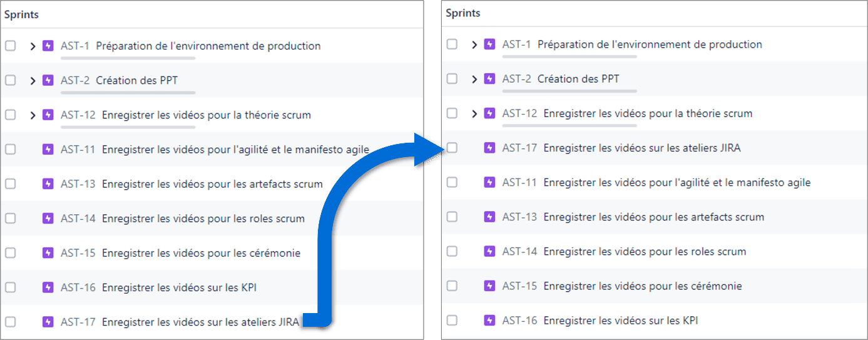Click the epic icon next to AST-11 in left panel
Viewport: 868px width, 340px height.
point(48,150)
